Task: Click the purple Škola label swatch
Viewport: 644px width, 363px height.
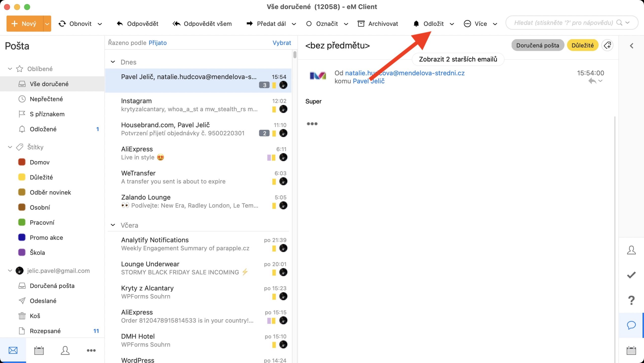Action: 22,252
